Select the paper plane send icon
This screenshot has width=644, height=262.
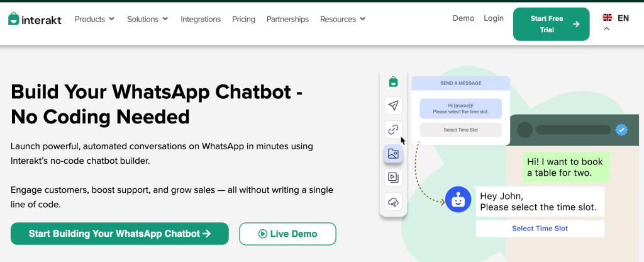tap(393, 105)
